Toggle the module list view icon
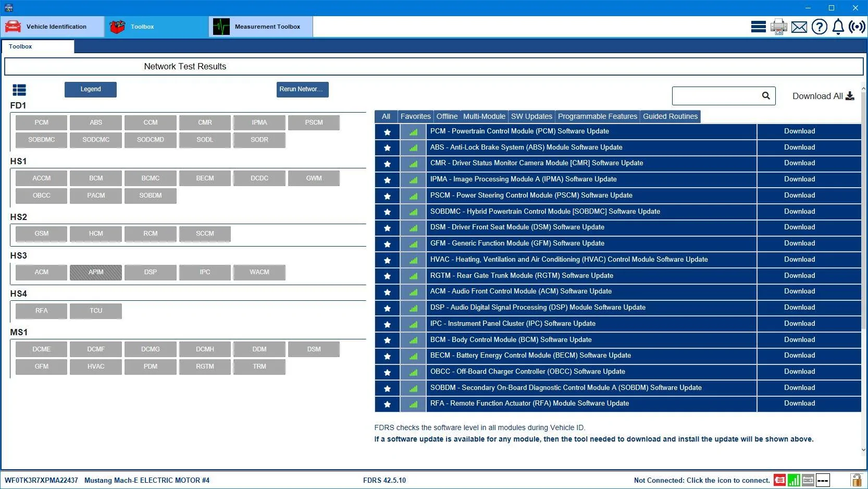The height and width of the screenshot is (489, 868). (x=19, y=90)
